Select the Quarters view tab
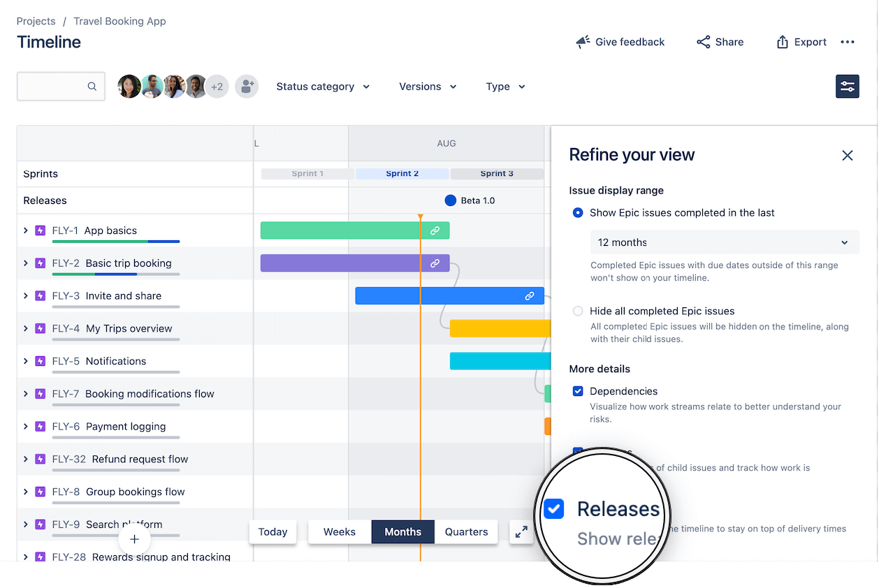Image resolution: width=879 pixels, height=588 pixels. pyautogui.click(x=465, y=531)
